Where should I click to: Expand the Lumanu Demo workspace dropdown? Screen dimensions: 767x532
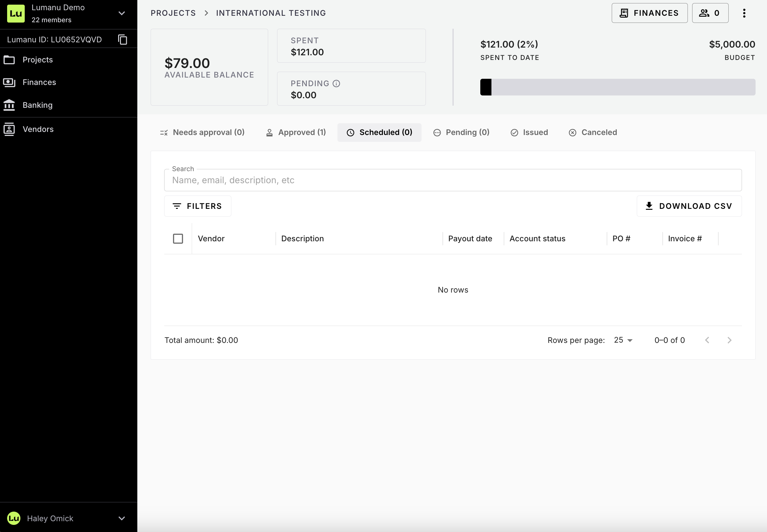click(x=122, y=13)
